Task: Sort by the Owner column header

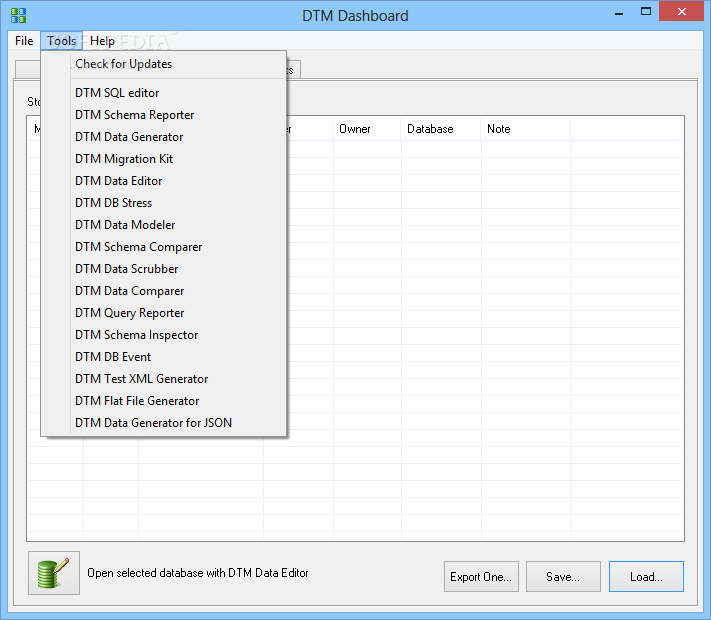Action: pos(367,129)
